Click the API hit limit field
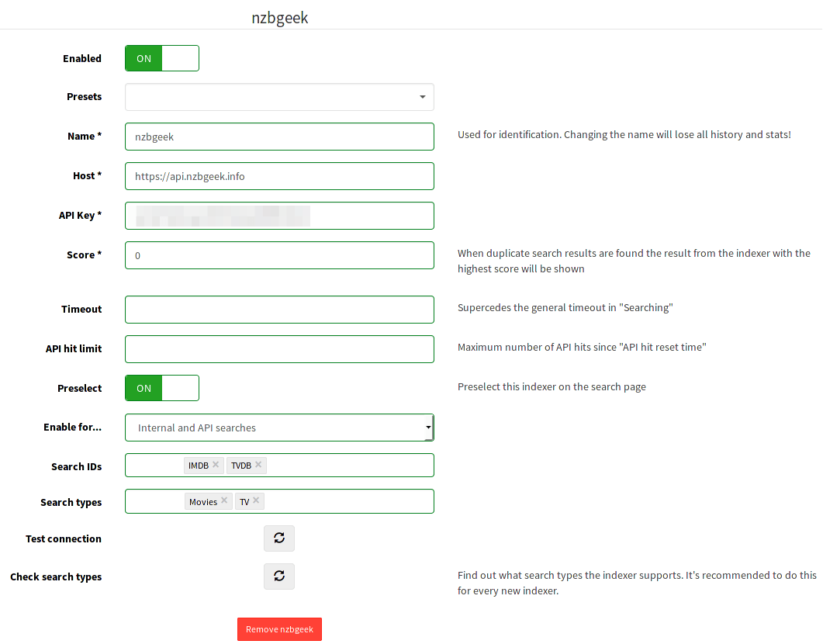Screen dimensions: 823x644 coord(279,349)
